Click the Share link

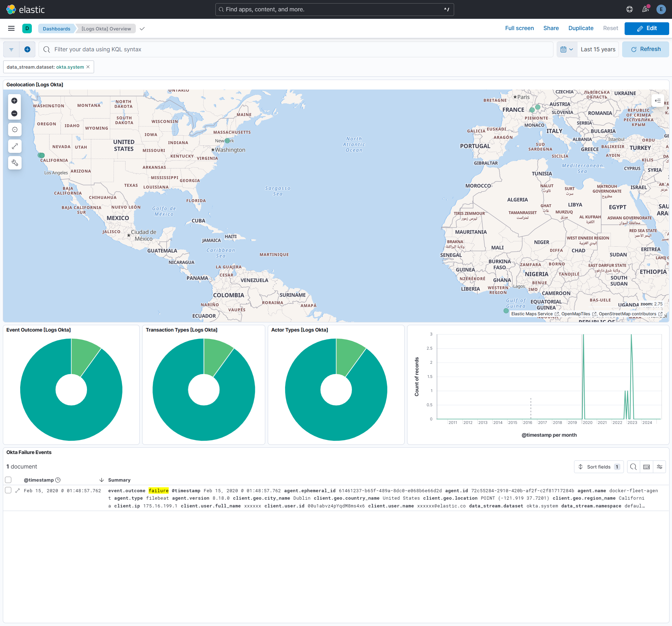[x=551, y=28]
